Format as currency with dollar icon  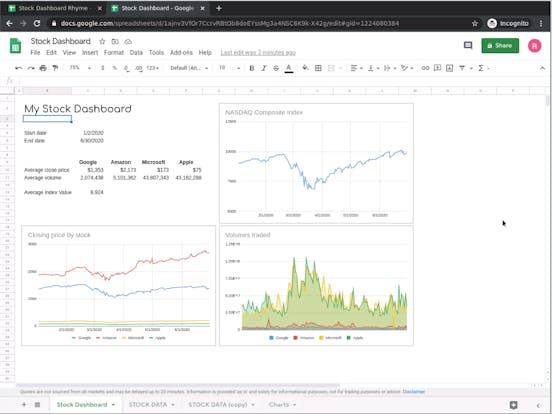(102, 68)
